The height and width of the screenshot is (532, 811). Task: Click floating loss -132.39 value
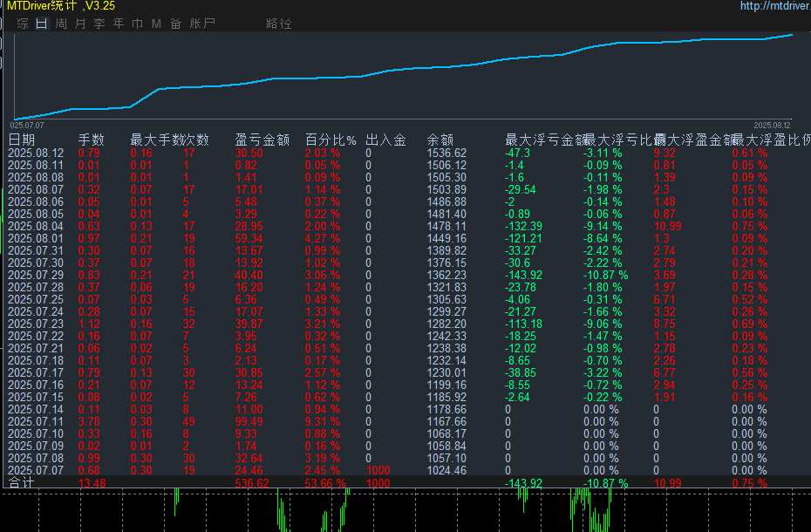[523, 227]
